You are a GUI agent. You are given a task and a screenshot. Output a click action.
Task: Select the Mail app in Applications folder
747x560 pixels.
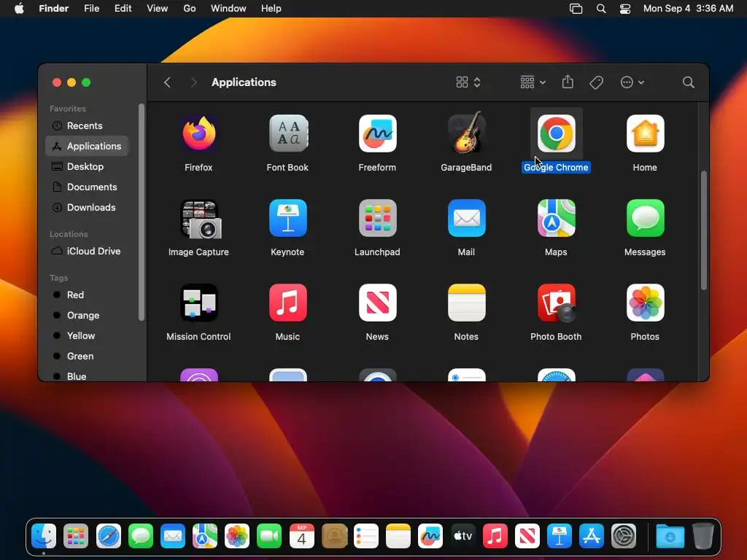tap(466, 219)
